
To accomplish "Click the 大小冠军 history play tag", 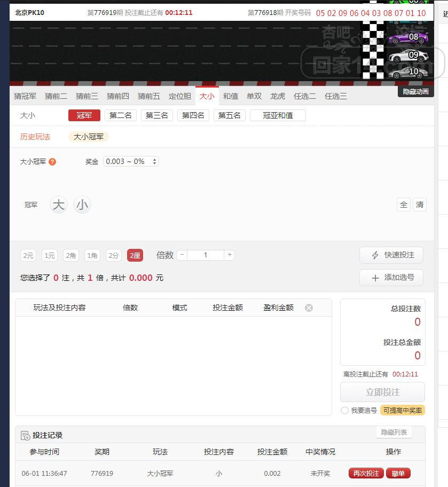I will (89, 137).
